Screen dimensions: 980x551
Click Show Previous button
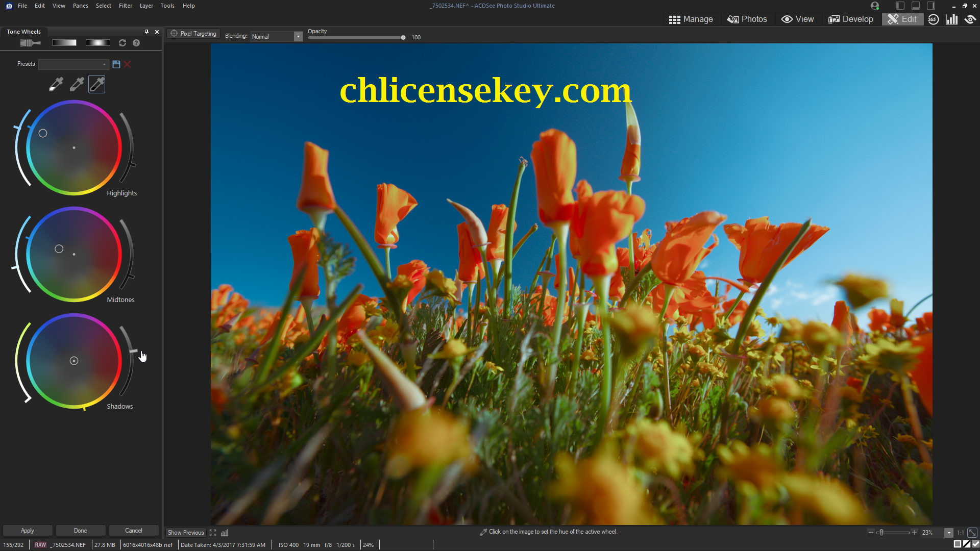(x=186, y=532)
